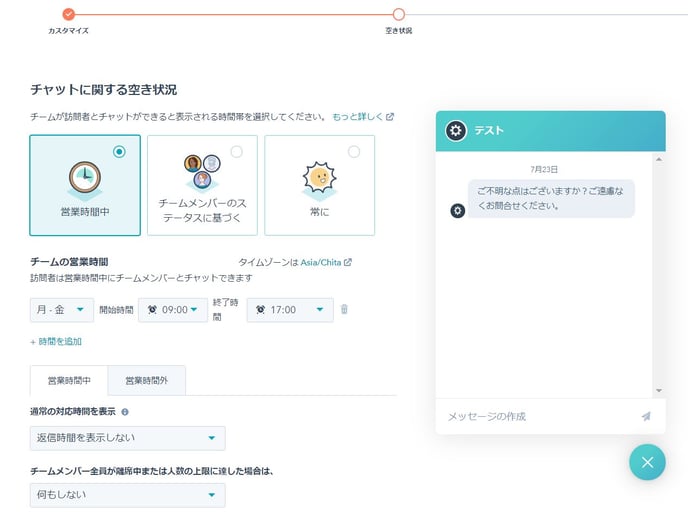Click external link icon beside Asia/Chita
The width and height of the screenshot is (688, 514).
point(348,262)
